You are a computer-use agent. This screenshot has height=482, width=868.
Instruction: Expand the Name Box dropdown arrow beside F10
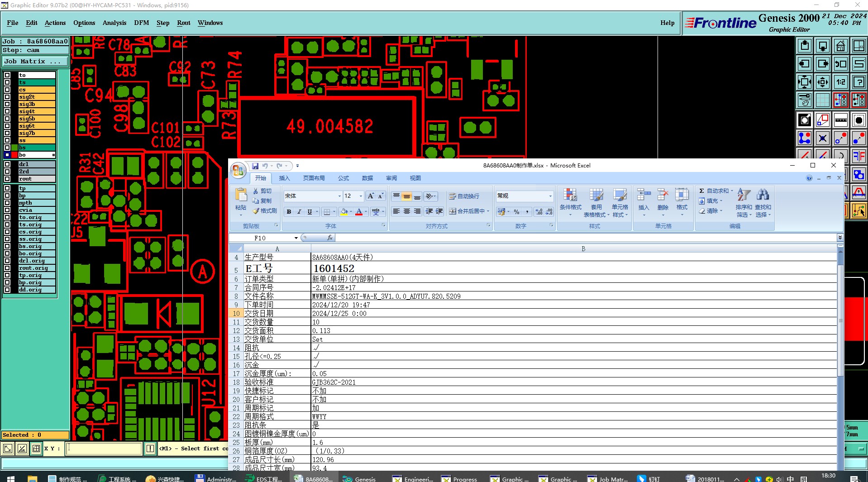pos(296,238)
